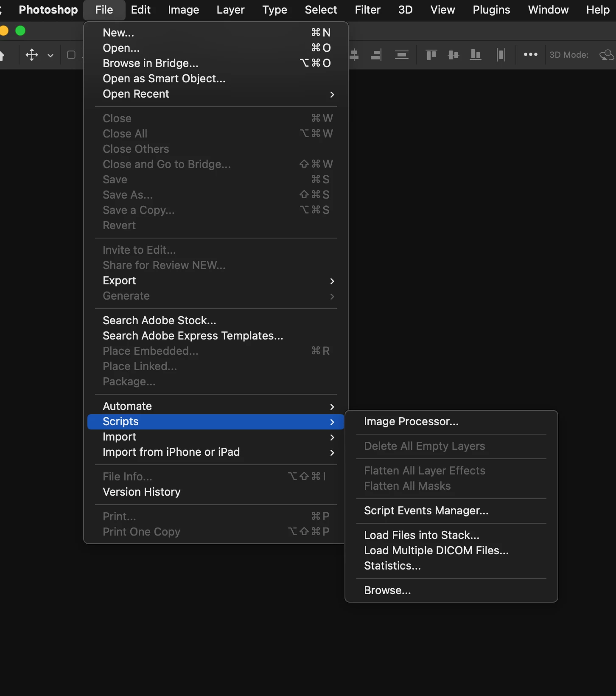The width and height of the screenshot is (616, 696).
Task: Click the 3D Mode: label
Action: click(569, 55)
